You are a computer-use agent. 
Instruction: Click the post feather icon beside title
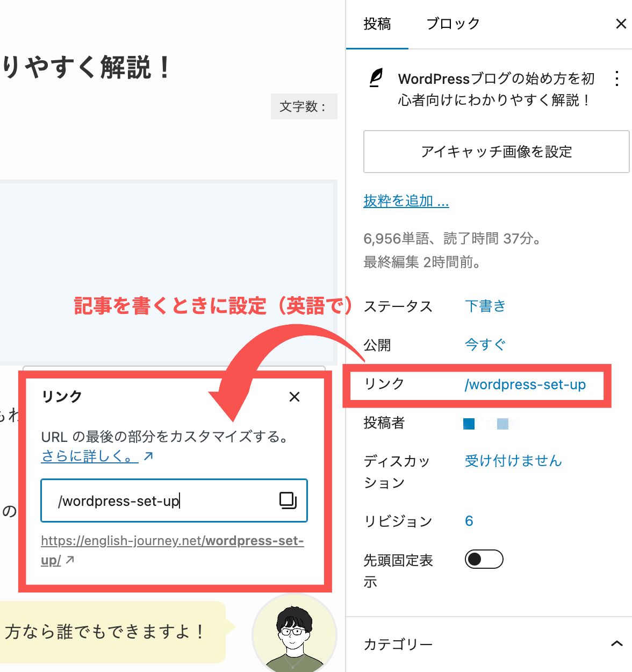pyautogui.click(x=376, y=78)
